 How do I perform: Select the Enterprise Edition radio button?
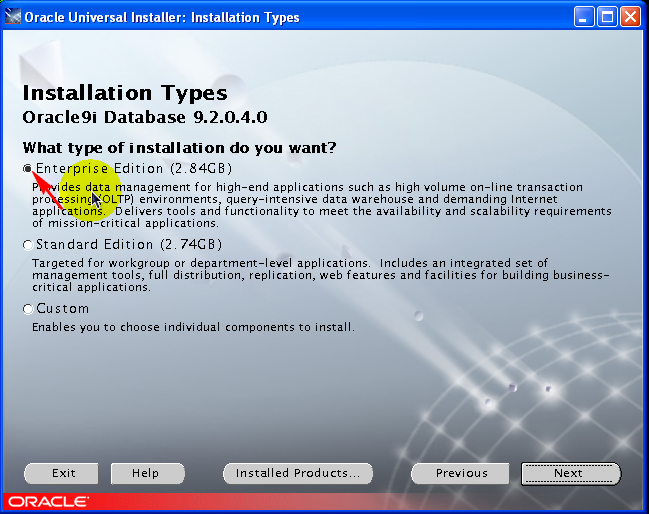tap(28, 169)
